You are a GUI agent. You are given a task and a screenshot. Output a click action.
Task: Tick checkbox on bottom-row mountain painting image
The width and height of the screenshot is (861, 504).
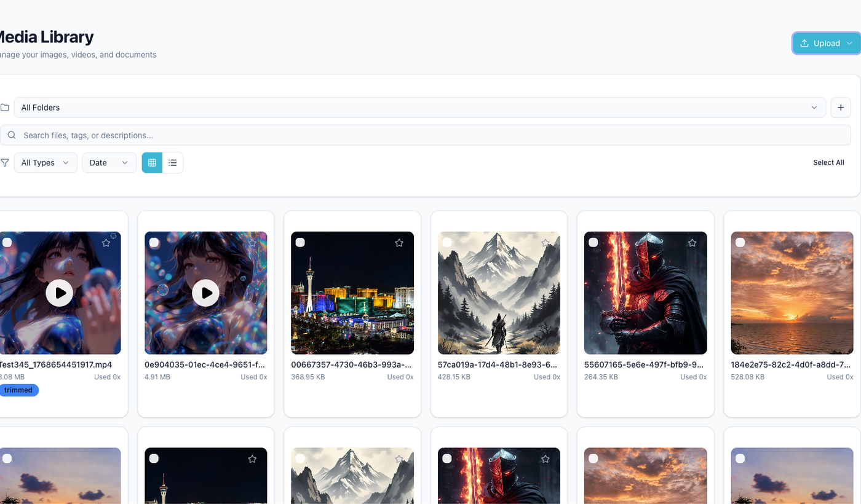[x=300, y=458]
